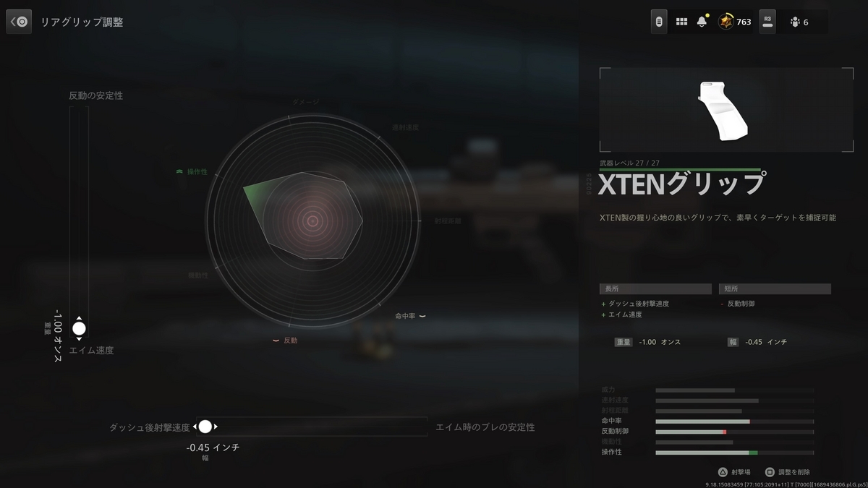Click the ダメージ radar label

305,102
